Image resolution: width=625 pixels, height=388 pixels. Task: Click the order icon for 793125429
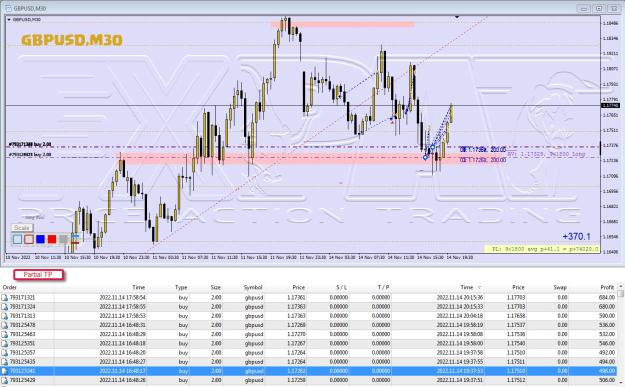tap(5, 380)
